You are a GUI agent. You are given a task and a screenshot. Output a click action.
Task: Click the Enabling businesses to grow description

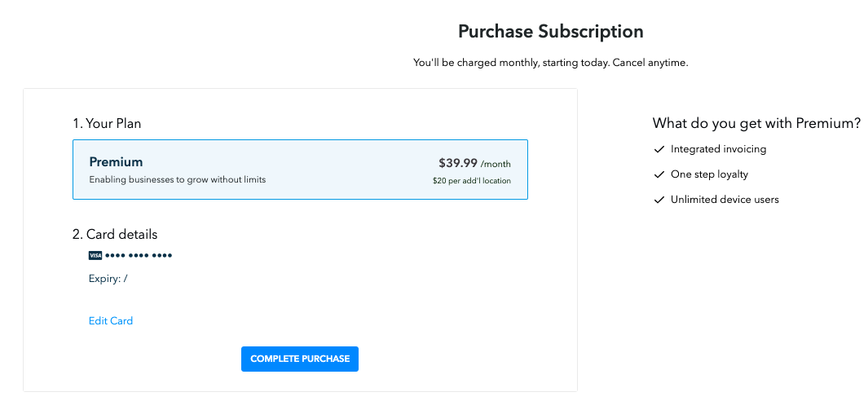tap(178, 179)
